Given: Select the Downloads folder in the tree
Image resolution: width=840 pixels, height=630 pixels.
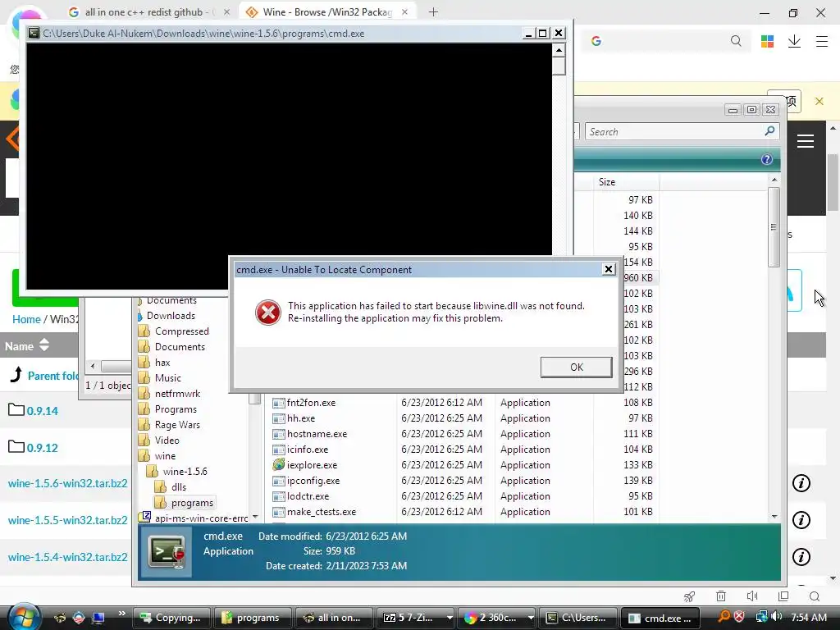Looking at the screenshot, I should (x=171, y=316).
